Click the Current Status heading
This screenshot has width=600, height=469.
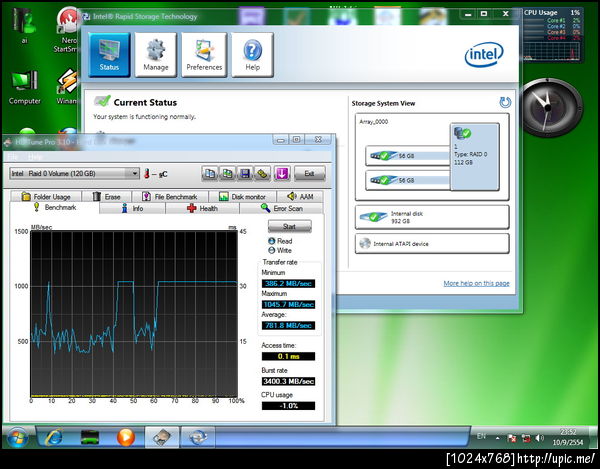pyautogui.click(x=145, y=103)
